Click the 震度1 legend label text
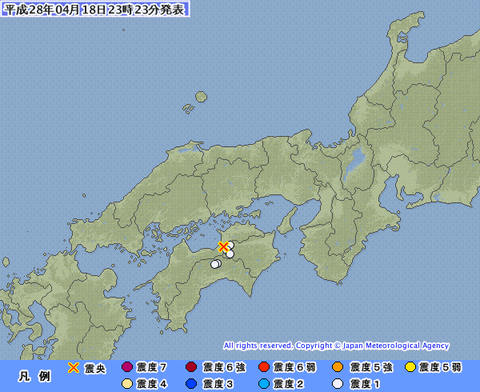This screenshot has height=392, width=480. (x=365, y=384)
